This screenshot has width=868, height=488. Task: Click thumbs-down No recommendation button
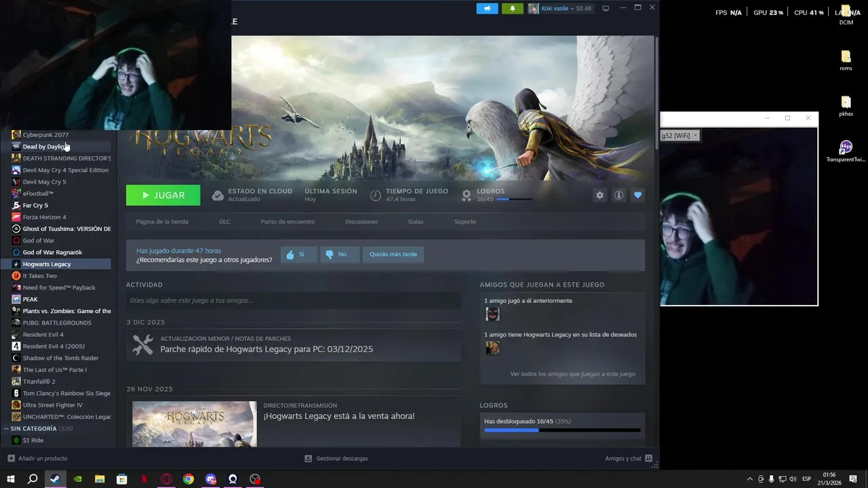[339, 254]
